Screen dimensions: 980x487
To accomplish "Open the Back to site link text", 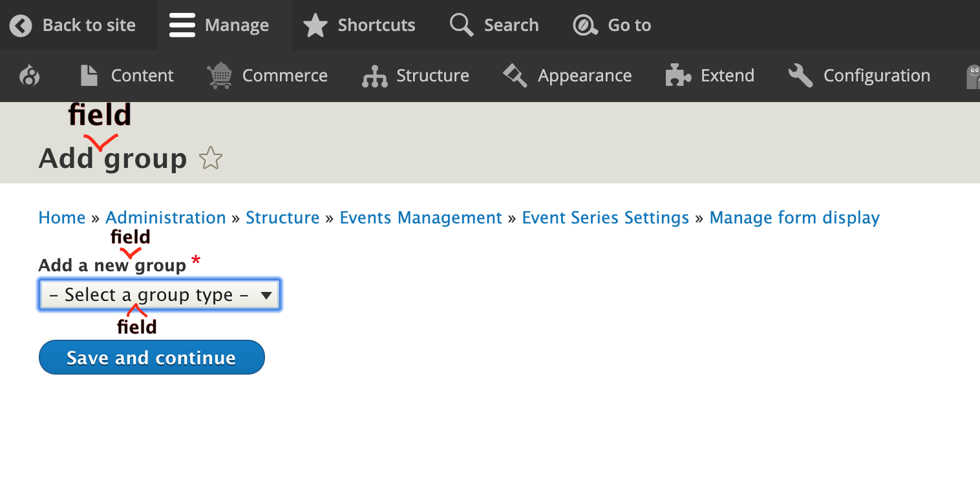I will click(89, 25).
